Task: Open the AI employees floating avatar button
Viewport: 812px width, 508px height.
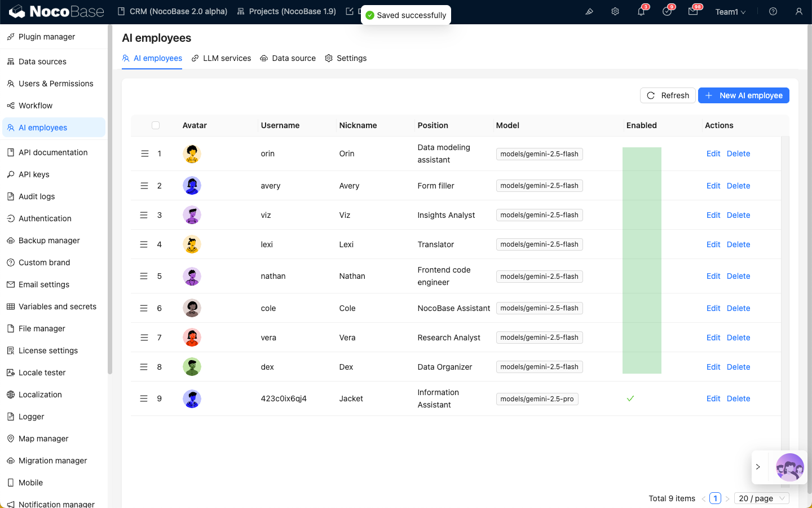Action: tap(789, 467)
